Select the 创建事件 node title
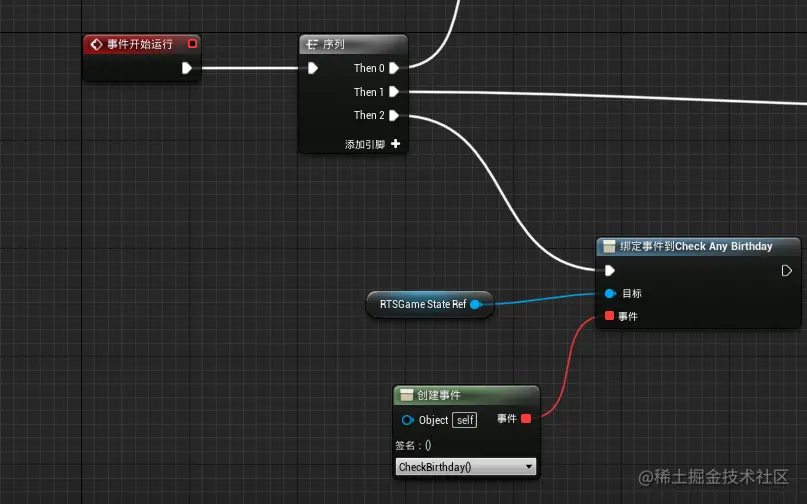The height and width of the screenshot is (504, 807). click(x=438, y=395)
